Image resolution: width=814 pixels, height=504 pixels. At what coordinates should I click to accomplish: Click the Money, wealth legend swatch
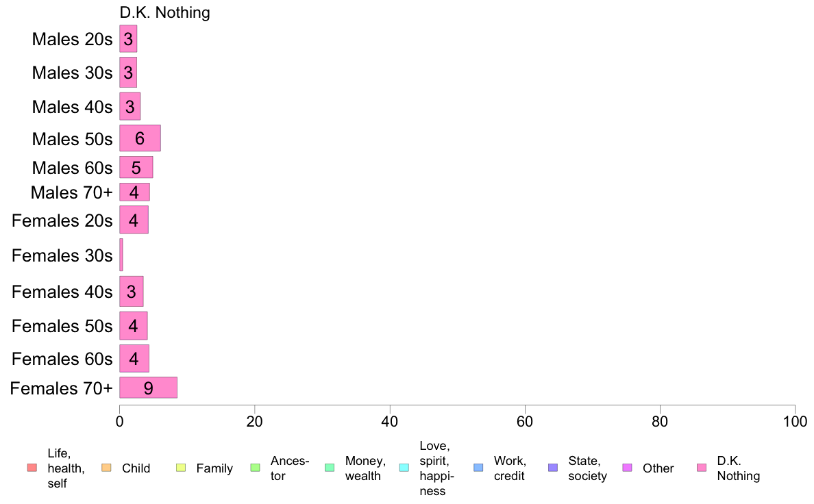point(330,468)
